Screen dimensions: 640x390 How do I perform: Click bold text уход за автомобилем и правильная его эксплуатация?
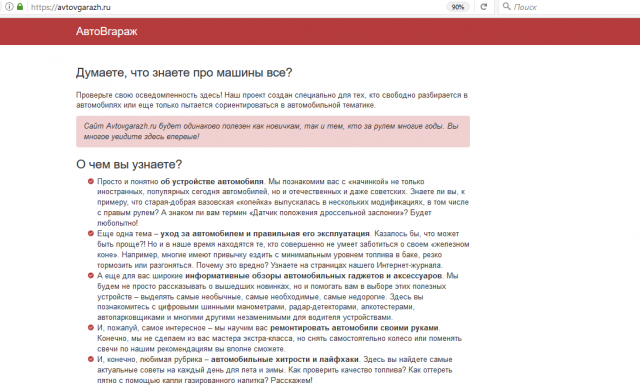[x=264, y=234]
